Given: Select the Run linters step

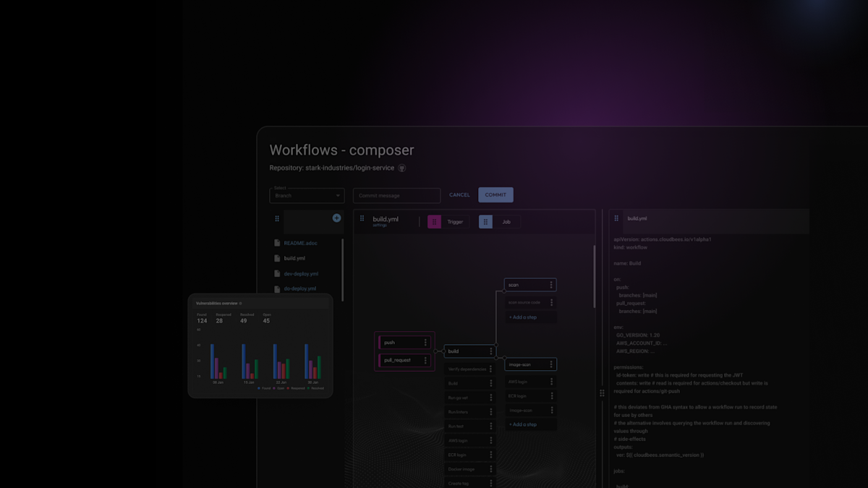Looking at the screenshot, I should 469,411.
